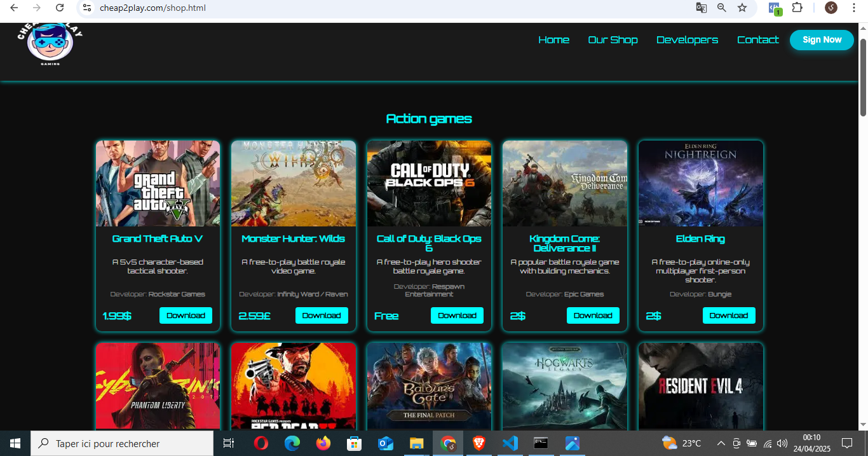
Task: Click the Elden Ring Nightreign cover image
Action: (700, 183)
